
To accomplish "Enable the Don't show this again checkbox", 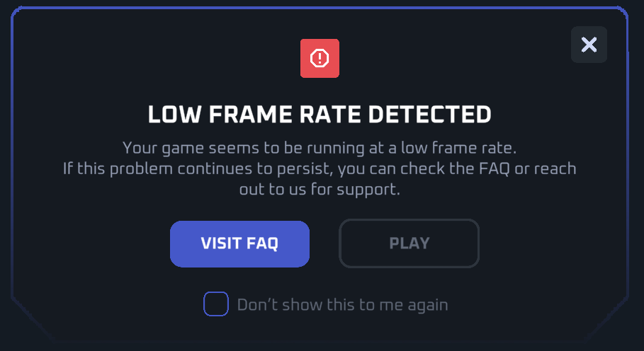I will pos(216,304).
